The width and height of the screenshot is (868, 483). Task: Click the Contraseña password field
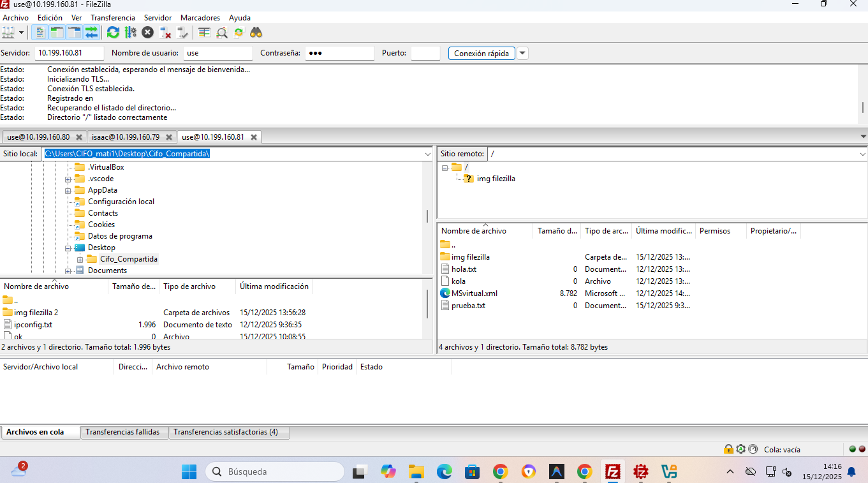(x=339, y=54)
